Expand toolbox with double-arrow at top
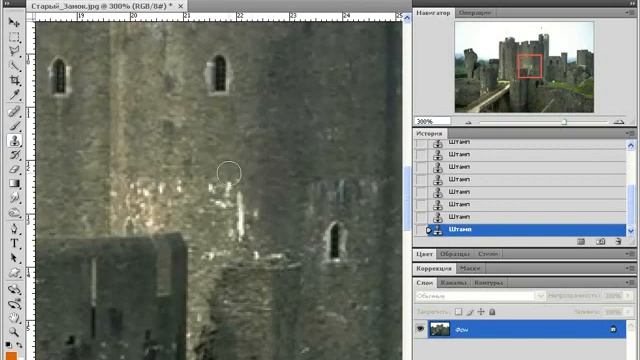640x360 pixels. pos(7,3)
